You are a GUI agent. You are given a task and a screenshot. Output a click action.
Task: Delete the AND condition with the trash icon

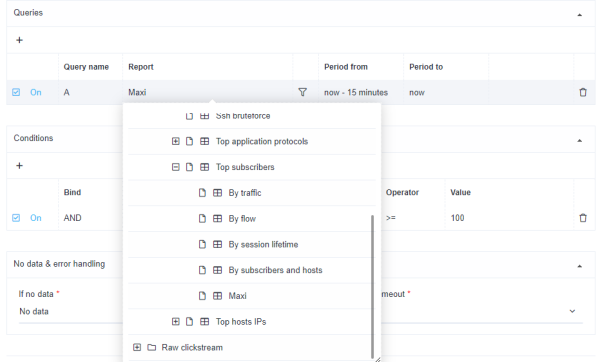(x=583, y=218)
